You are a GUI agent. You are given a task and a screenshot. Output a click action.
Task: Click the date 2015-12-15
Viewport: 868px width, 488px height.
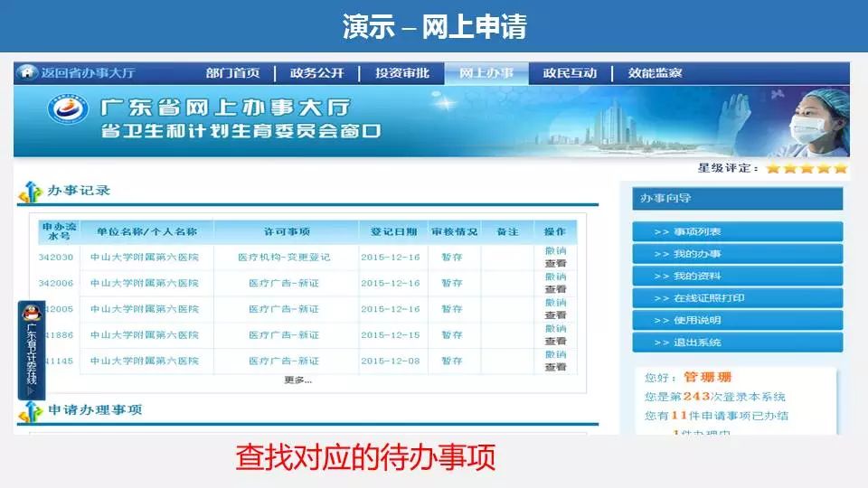pos(391,335)
